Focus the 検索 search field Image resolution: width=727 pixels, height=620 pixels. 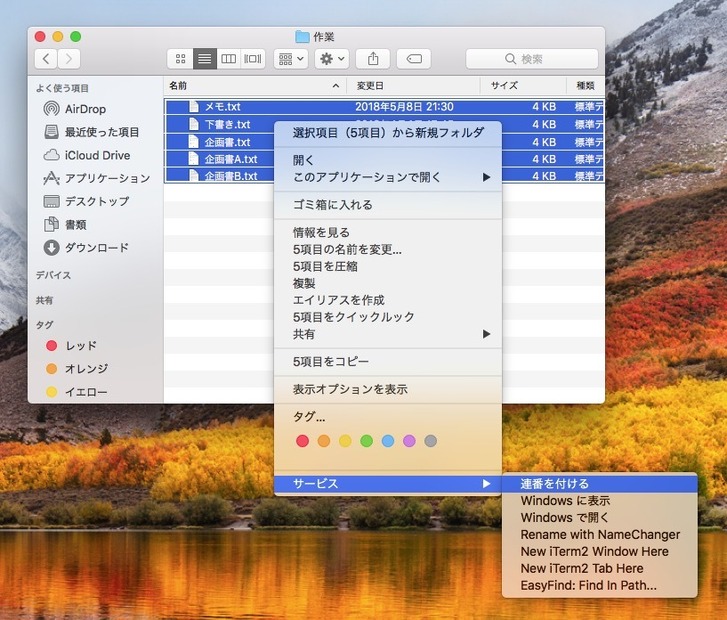(532, 59)
